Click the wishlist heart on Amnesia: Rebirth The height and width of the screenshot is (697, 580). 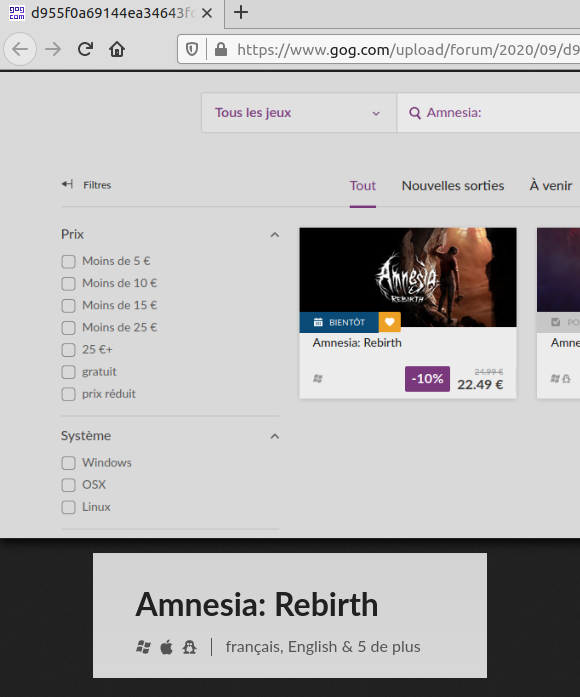[390, 322]
